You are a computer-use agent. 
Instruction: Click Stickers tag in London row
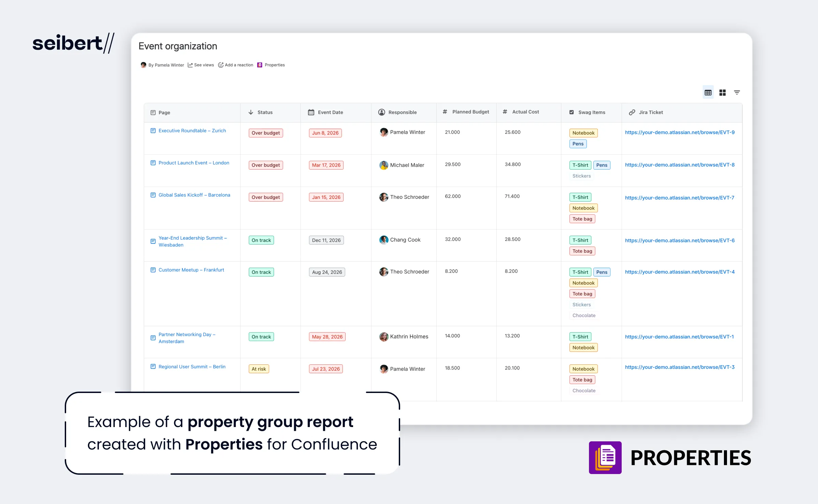[x=581, y=176]
